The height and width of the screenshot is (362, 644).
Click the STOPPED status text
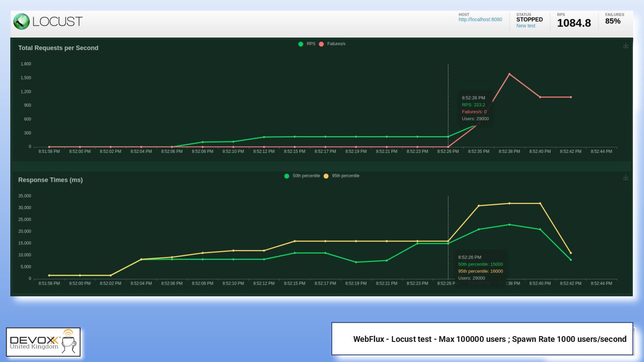[x=530, y=20]
